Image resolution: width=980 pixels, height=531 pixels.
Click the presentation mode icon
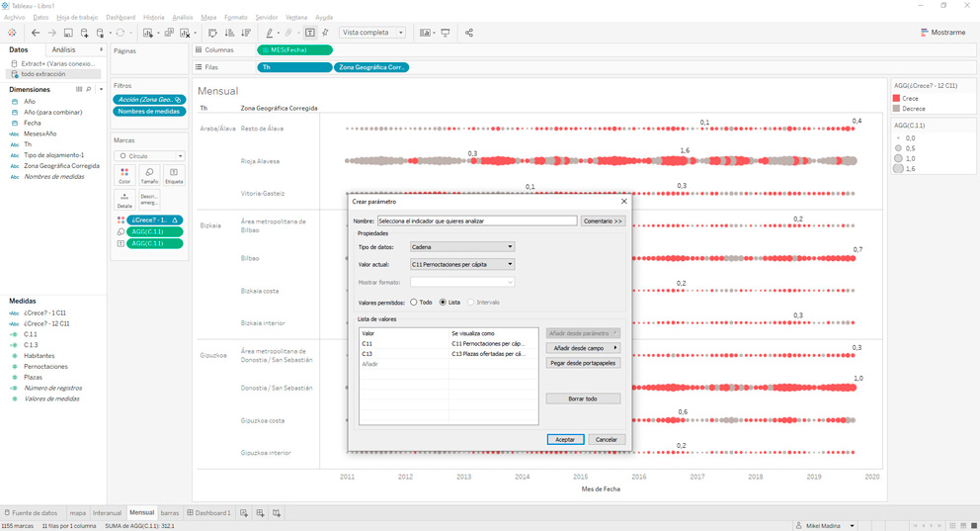pyautogui.click(x=446, y=33)
